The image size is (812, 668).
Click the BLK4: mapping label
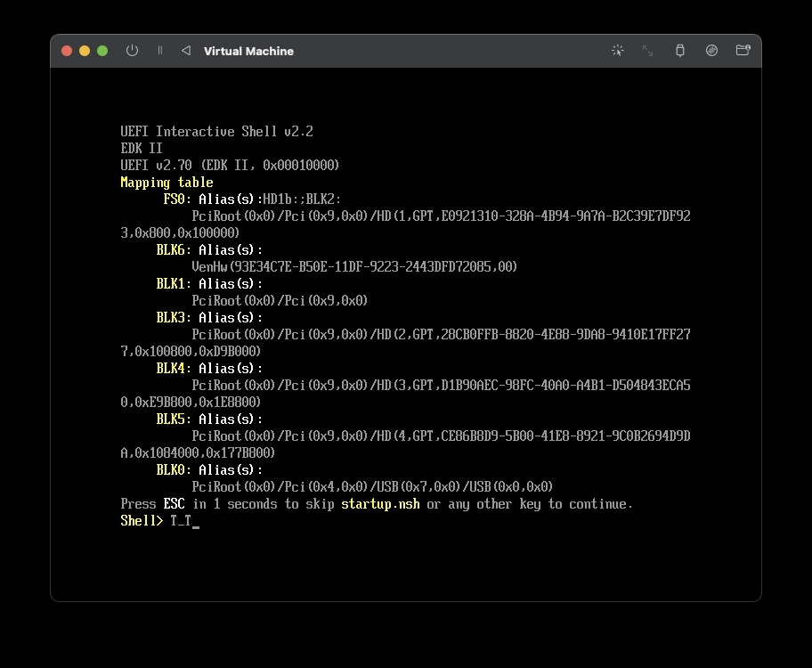174,369
